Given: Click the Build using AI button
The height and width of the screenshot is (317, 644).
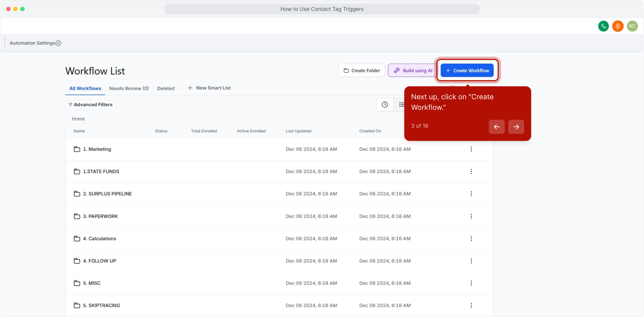Looking at the screenshot, I should [413, 70].
